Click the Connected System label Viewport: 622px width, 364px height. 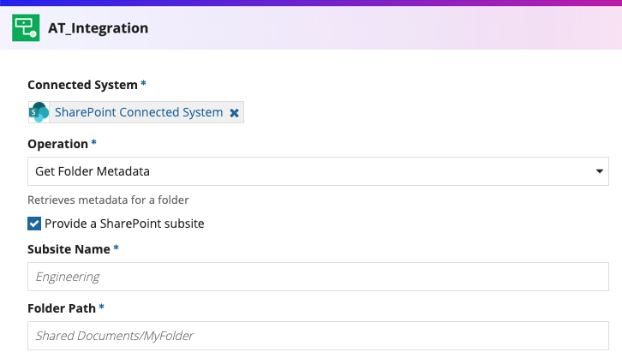82,85
